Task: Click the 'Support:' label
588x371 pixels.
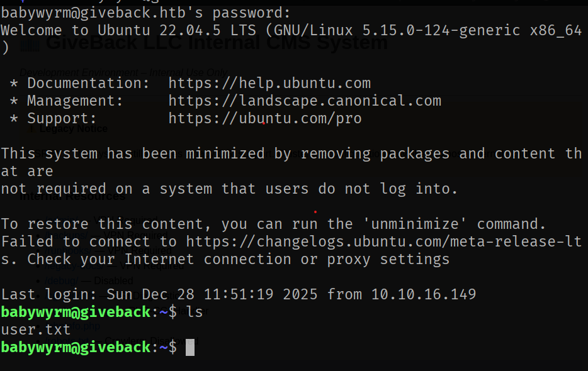Action: coord(62,118)
